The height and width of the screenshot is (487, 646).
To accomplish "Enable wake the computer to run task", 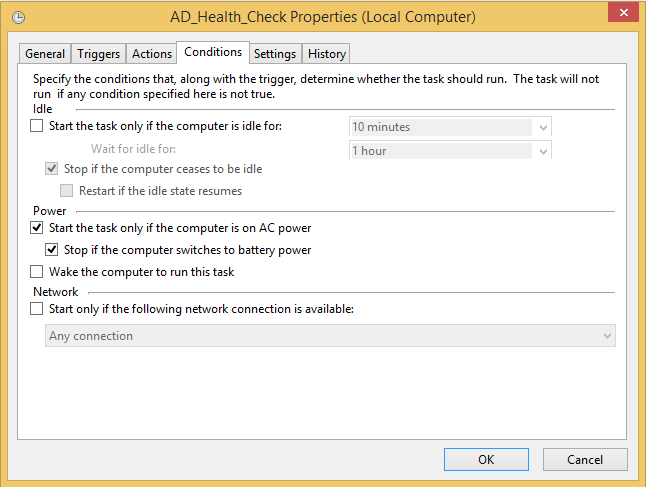I will tap(37, 272).
